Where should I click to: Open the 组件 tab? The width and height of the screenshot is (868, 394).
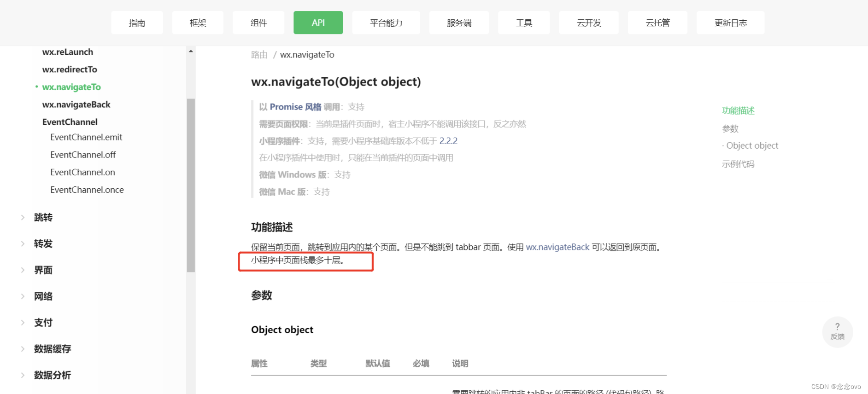(x=258, y=23)
